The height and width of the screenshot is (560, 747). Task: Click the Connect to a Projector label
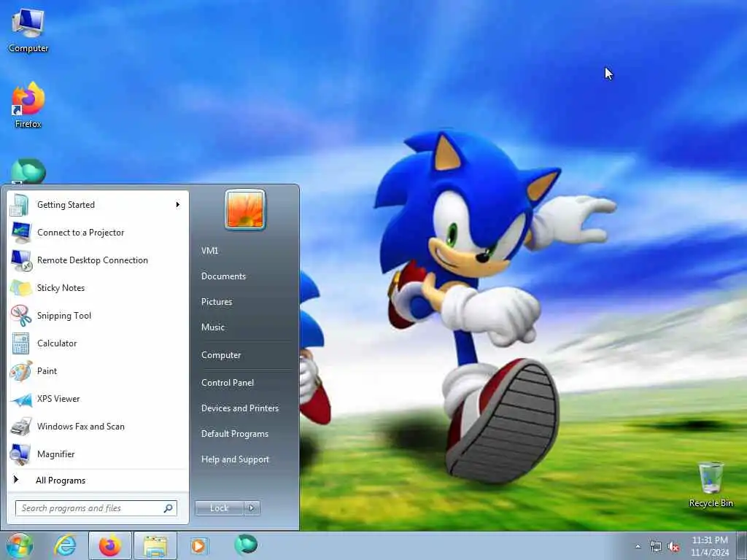(80, 233)
